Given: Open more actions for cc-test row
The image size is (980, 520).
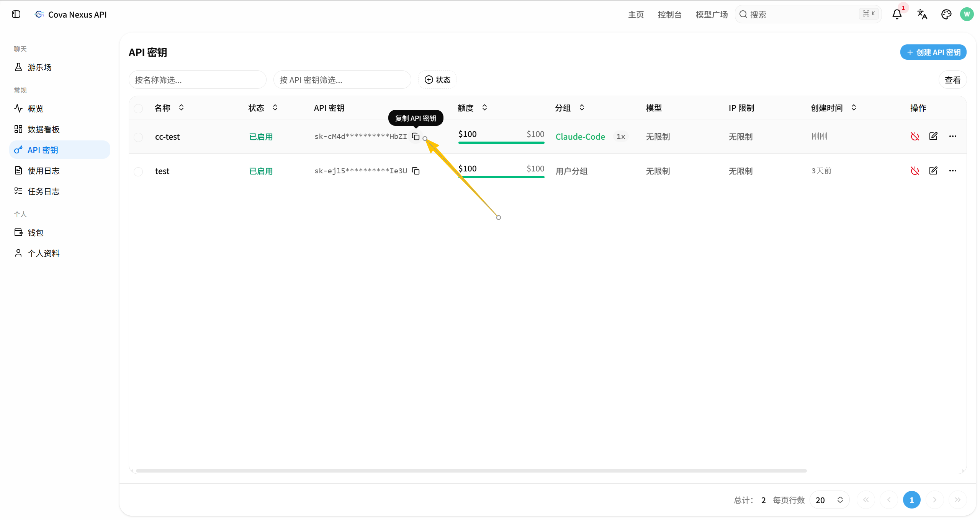Looking at the screenshot, I should coord(953,136).
